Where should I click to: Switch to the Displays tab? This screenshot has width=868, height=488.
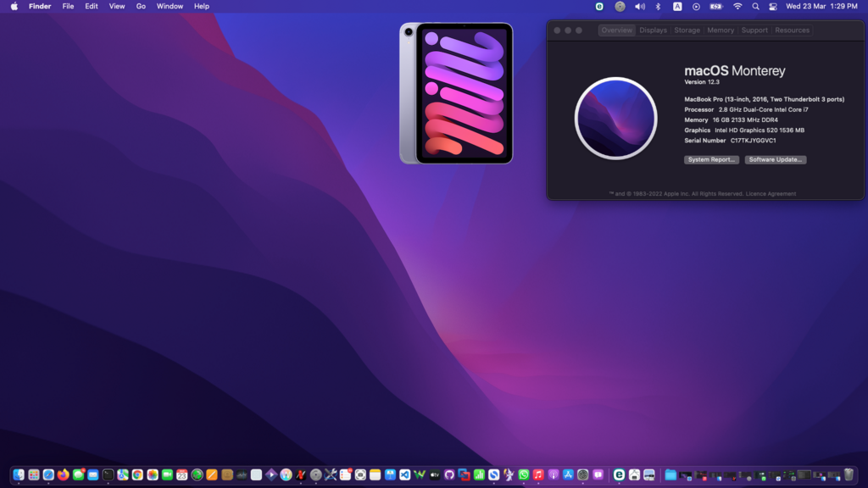coord(654,30)
